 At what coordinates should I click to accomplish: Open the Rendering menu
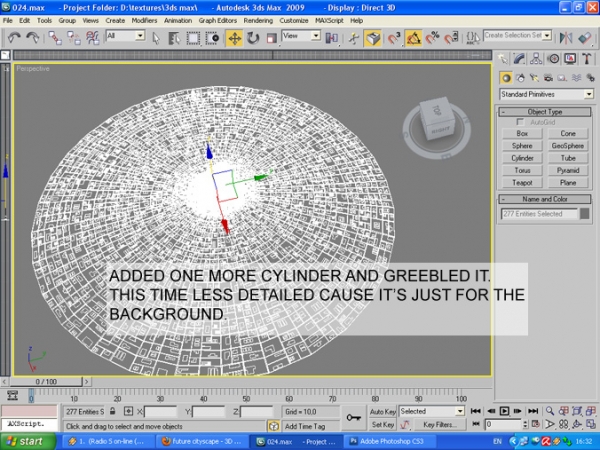tap(258, 21)
